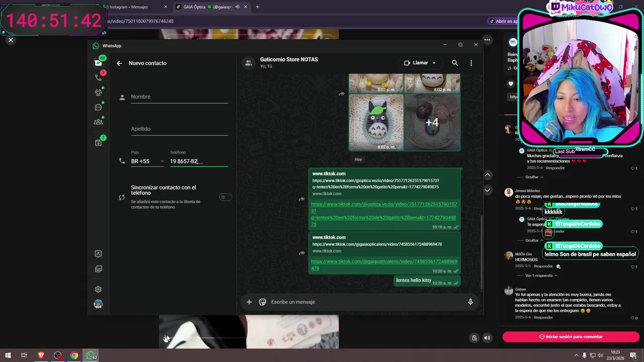Go to the next TikTok video arrow
Viewport: 644px width, 362px height.
tap(487, 190)
